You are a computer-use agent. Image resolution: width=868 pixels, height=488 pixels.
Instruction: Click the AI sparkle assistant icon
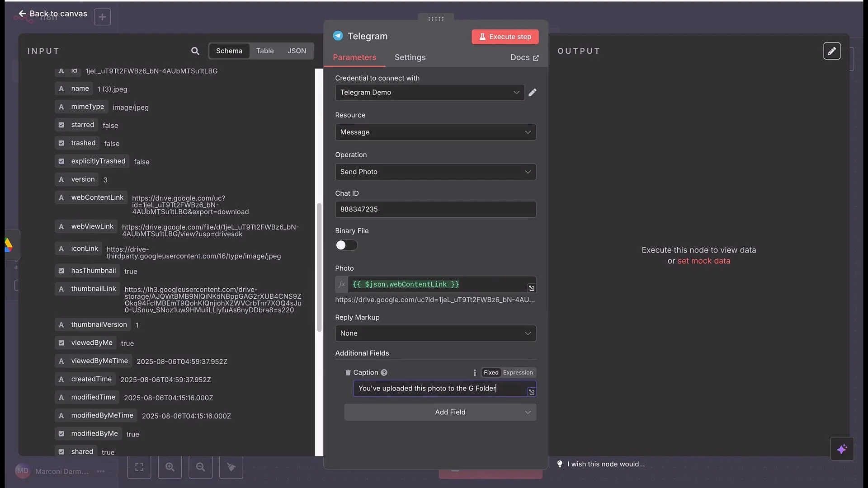click(842, 449)
